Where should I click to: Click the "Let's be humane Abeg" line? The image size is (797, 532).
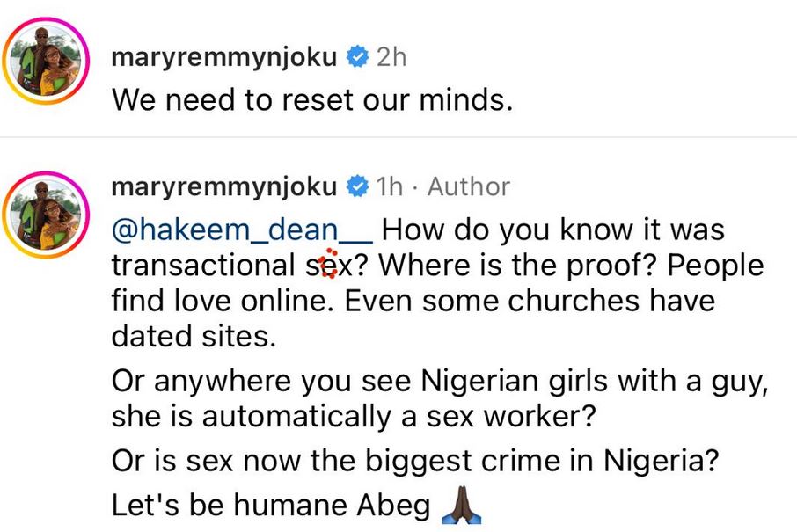(x=271, y=506)
